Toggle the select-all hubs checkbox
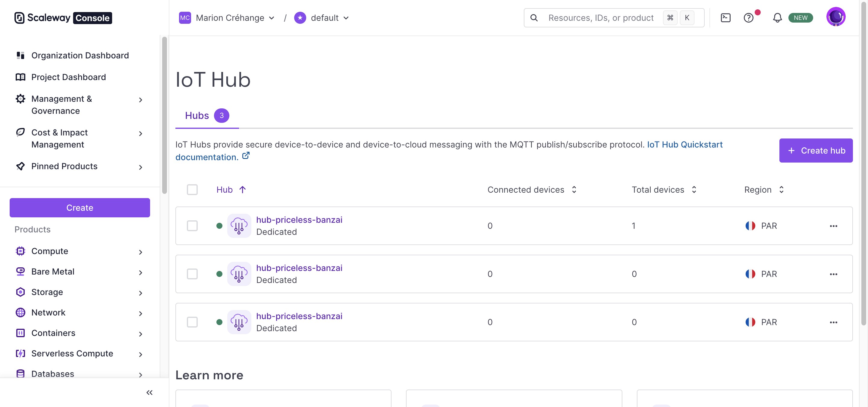Screen dimensions: 868x407 click(192, 190)
